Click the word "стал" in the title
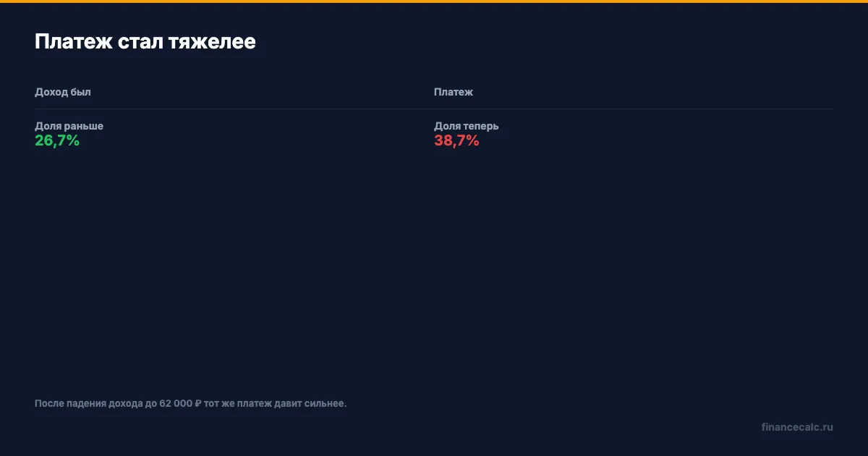The image size is (868, 456). [x=140, y=42]
